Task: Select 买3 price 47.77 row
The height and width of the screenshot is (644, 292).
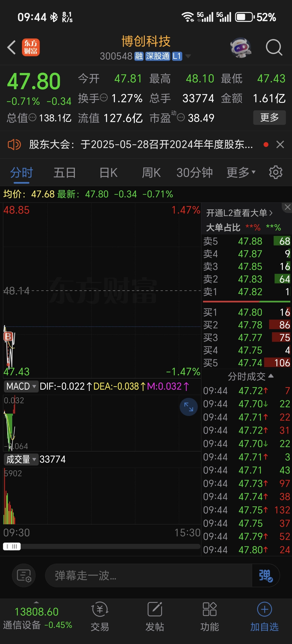Action: coord(246,338)
